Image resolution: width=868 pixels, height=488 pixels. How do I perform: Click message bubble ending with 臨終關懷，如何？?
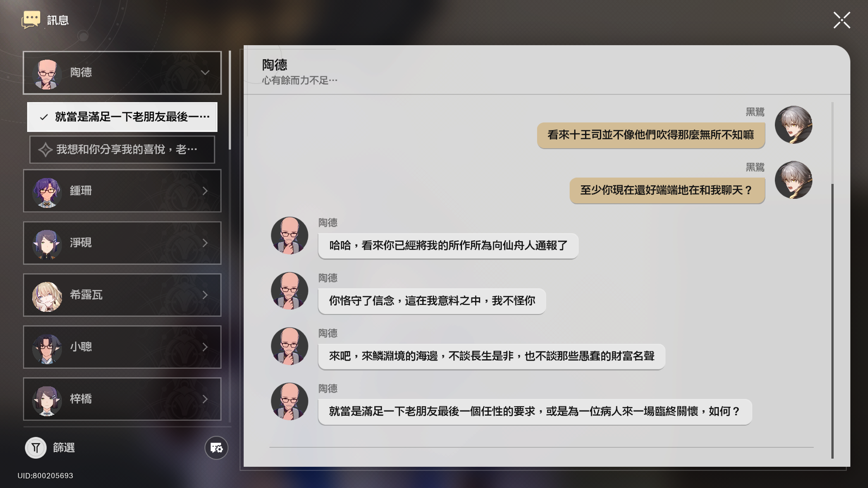point(535,412)
